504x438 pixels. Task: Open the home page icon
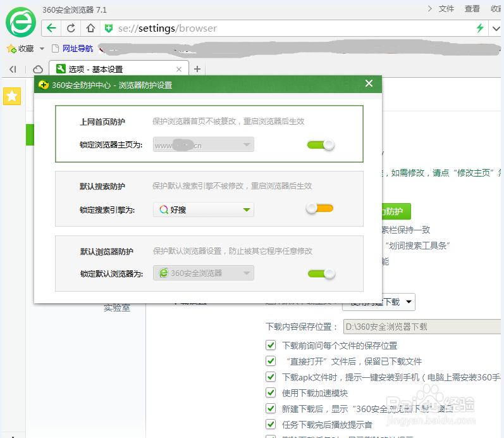point(90,28)
